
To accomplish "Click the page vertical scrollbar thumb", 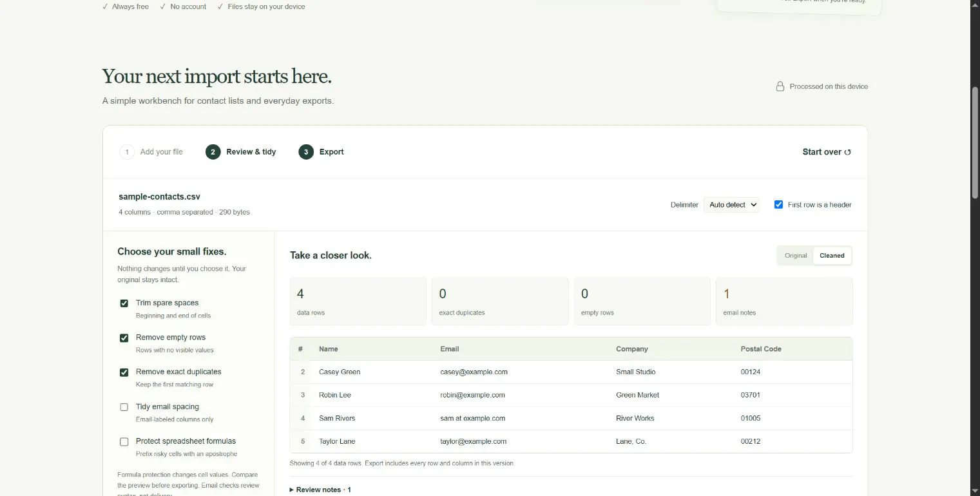I will [x=975, y=142].
